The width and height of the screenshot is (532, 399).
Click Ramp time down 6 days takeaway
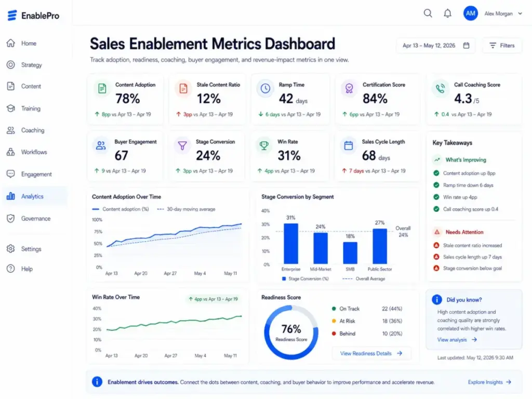click(x=464, y=185)
